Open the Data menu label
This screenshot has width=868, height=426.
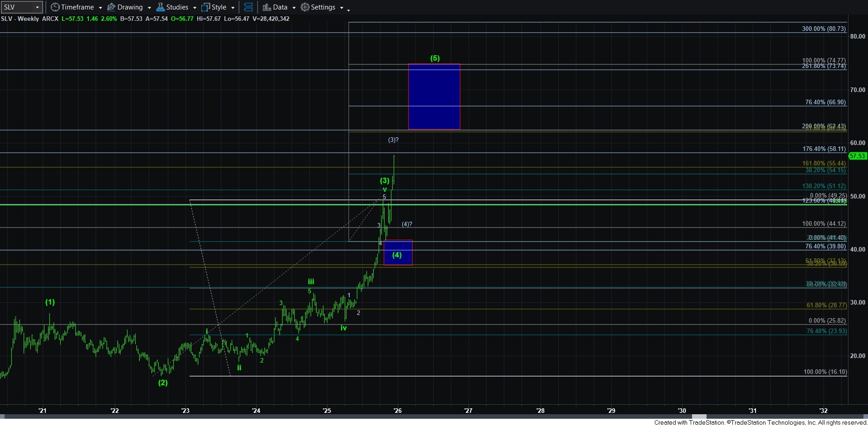coord(280,7)
